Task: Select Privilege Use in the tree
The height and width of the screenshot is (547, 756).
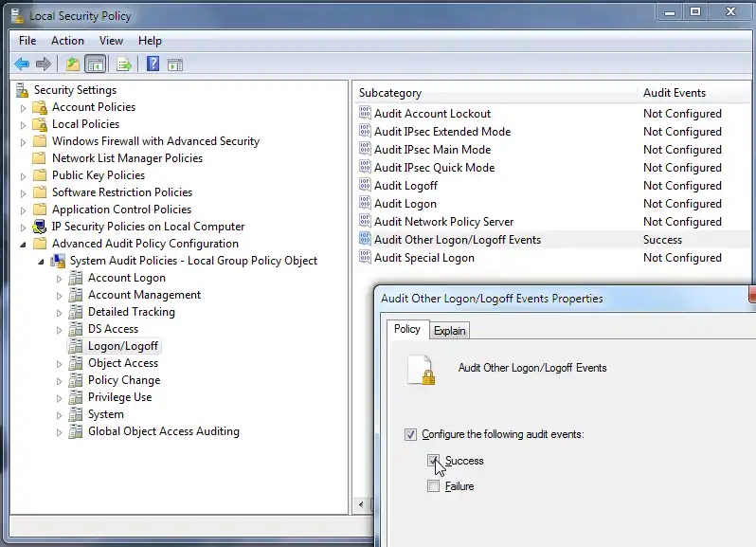Action: [119, 397]
